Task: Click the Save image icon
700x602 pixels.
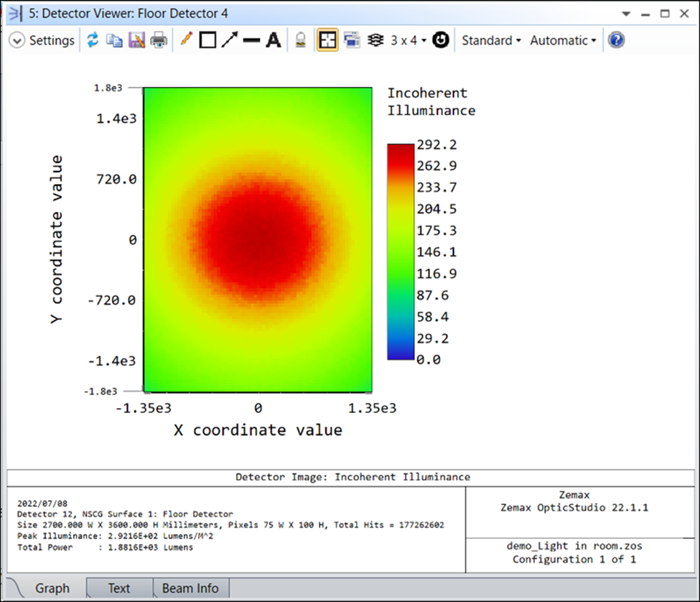Action: tap(136, 40)
